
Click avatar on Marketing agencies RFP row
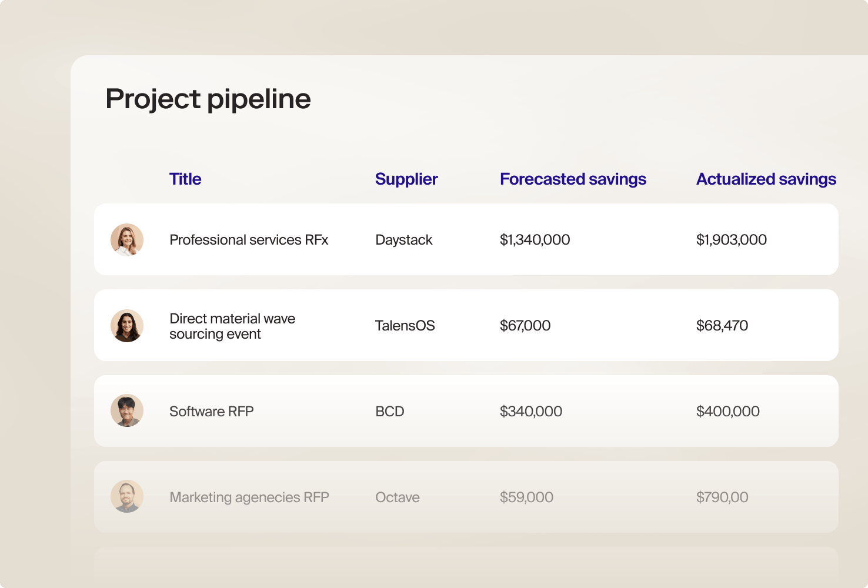pyautogui.click(x=127, y=497)
